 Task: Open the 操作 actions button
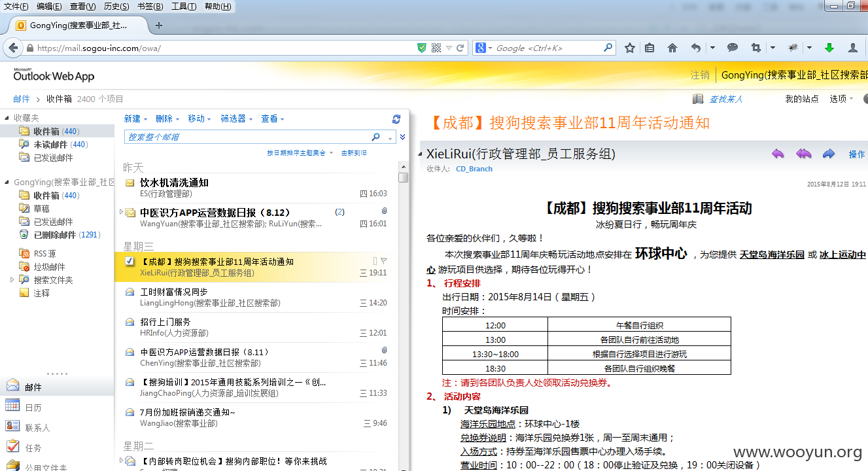click(857, 154)
